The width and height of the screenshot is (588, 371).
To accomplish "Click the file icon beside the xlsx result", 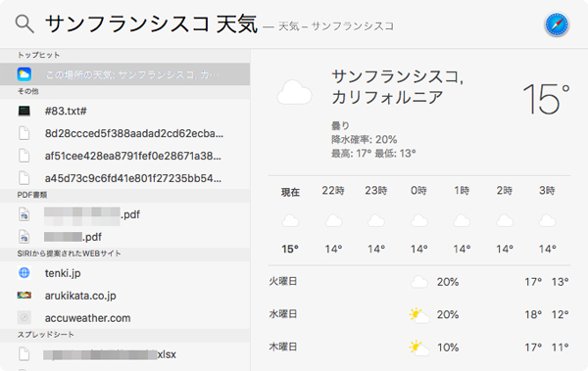I will (24, 354).
